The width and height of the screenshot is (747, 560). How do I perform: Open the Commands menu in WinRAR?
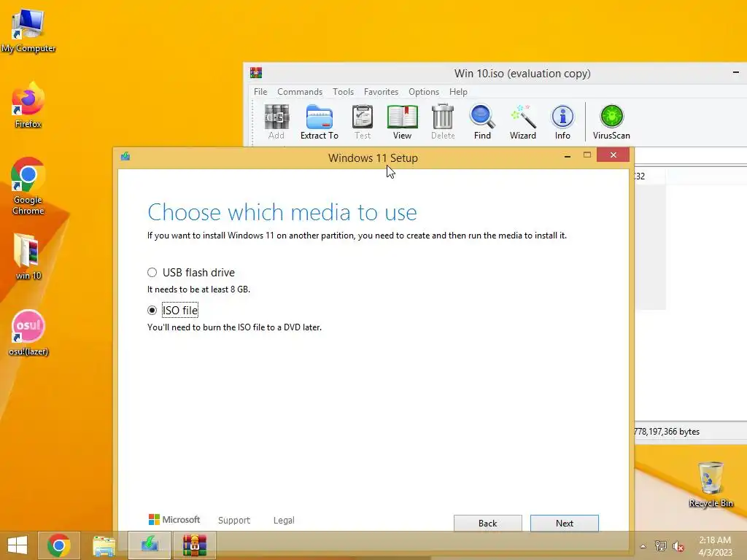pos(300,91)
